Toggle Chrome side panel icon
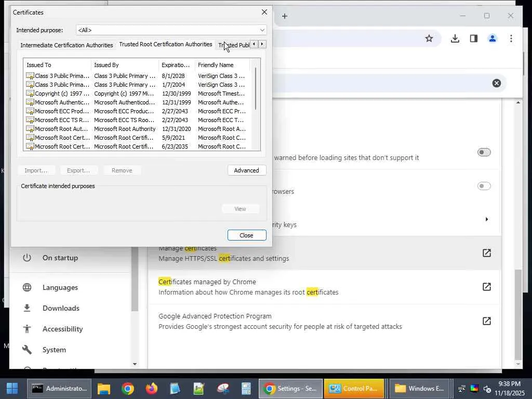The width and height of the screenshot is (532, 399). (474, 38)
